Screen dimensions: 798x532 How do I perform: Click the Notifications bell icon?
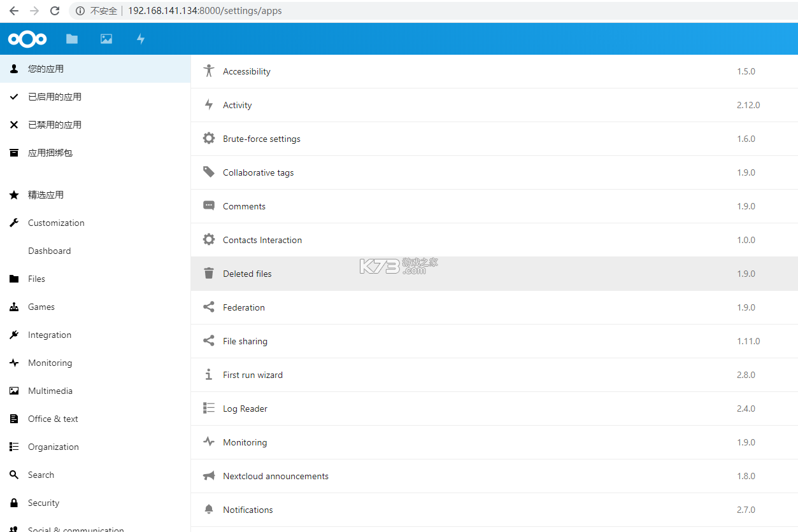point(209,510)
